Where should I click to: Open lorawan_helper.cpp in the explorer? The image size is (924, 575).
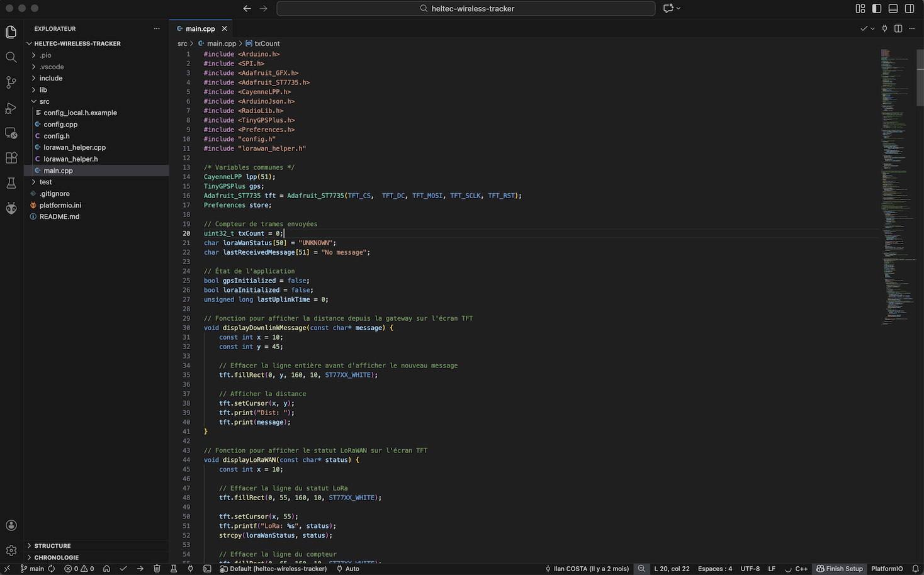[74, 147]
